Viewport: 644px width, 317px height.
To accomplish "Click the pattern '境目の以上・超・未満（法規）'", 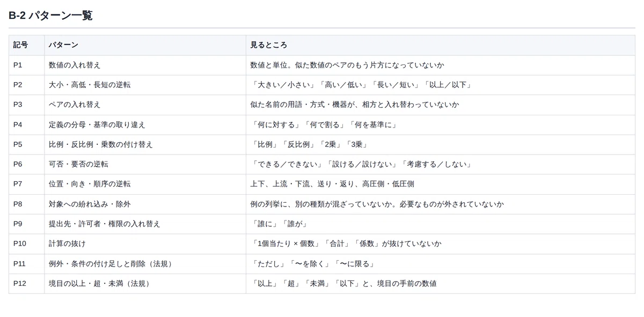I will [x=101, y=283].
